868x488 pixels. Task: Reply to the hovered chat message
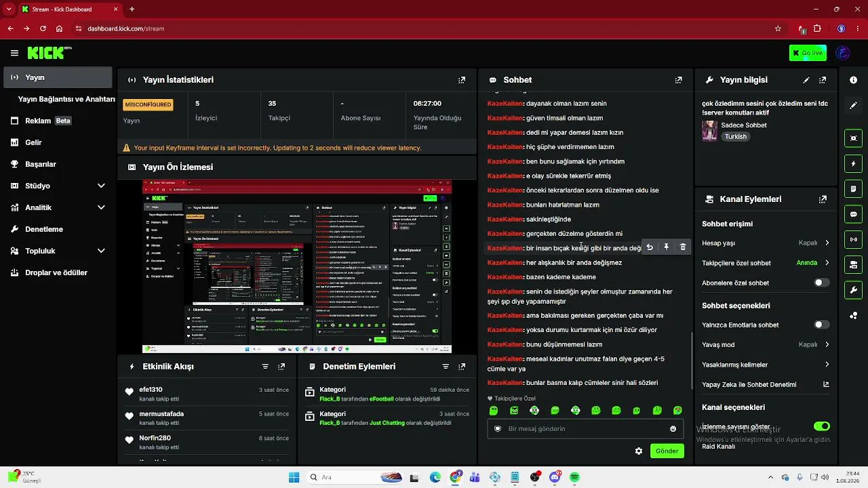pyautogui.click(x=650, y=247)
